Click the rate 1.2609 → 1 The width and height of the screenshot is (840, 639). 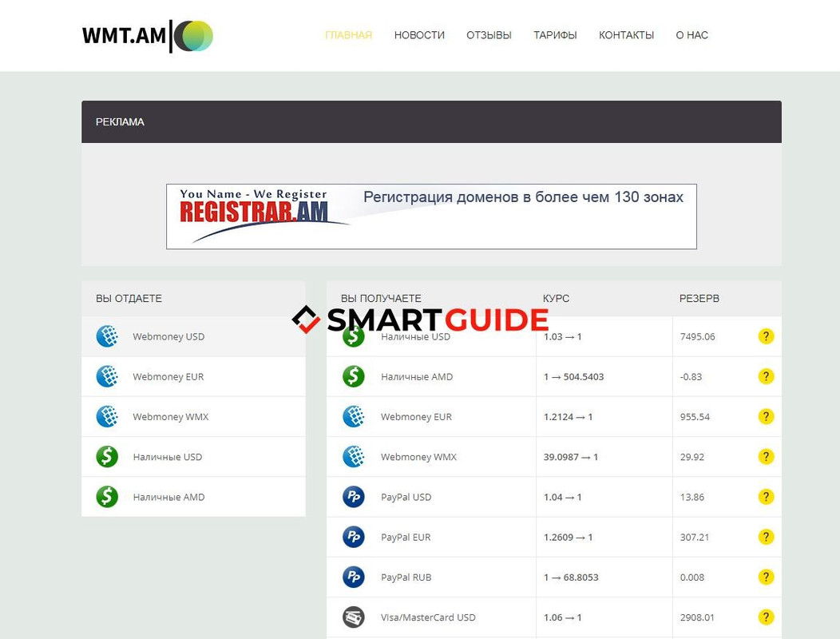568,538
